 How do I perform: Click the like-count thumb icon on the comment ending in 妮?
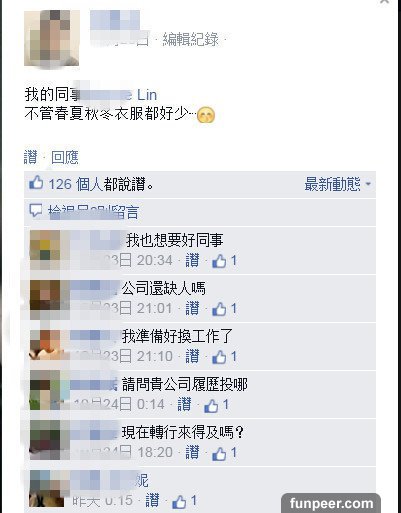click(179, 501)
